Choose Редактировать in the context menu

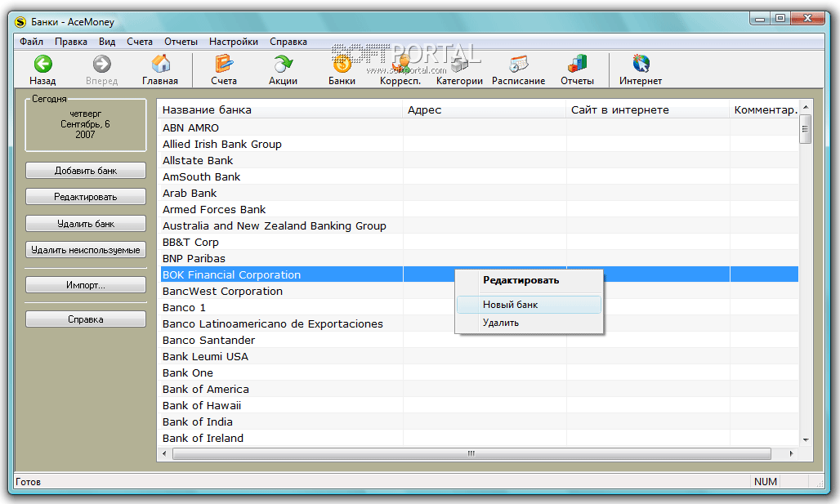[529, 280]
